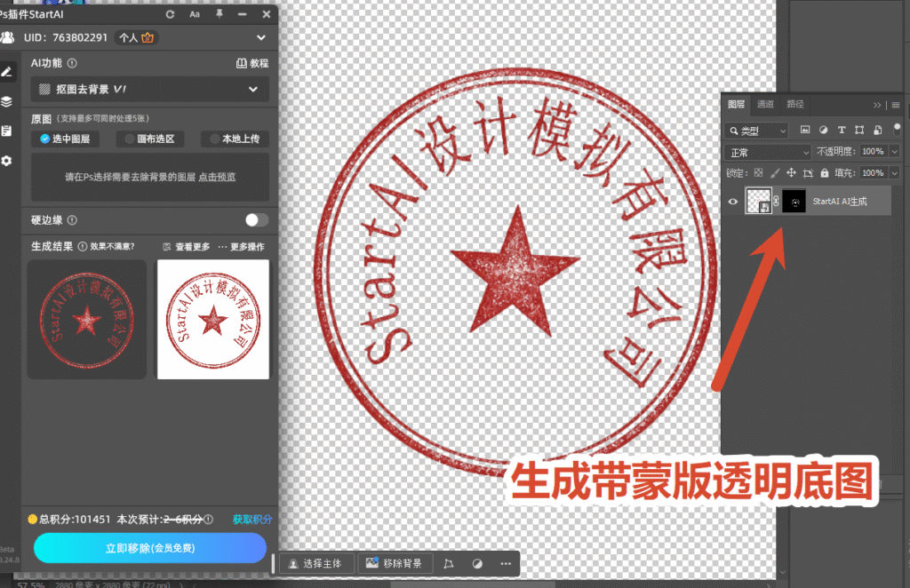Select the dark background stamp result thumbnail
Viewport: 910px width, 588px height.
click(x=86, y=320)
